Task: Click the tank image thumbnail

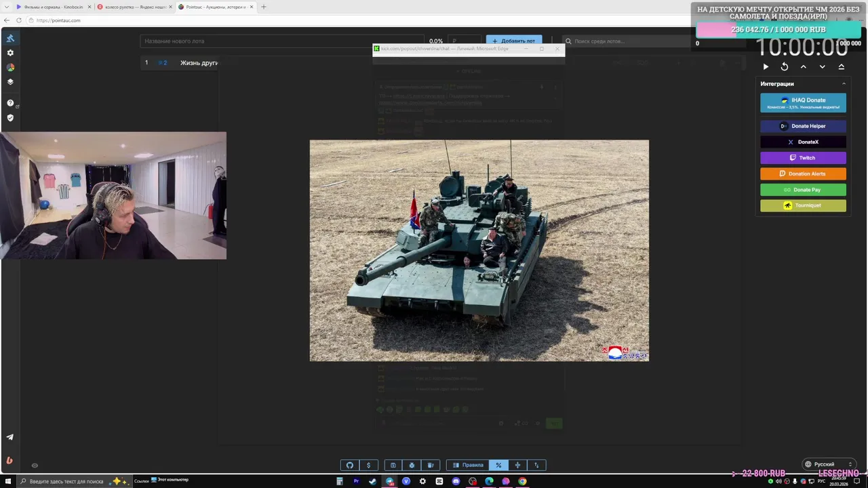Action: [479, 250]
